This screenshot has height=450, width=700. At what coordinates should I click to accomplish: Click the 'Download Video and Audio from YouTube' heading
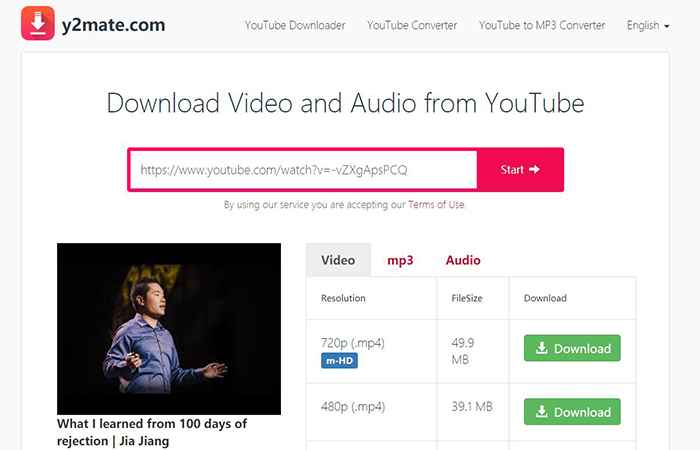click(345, 103)
